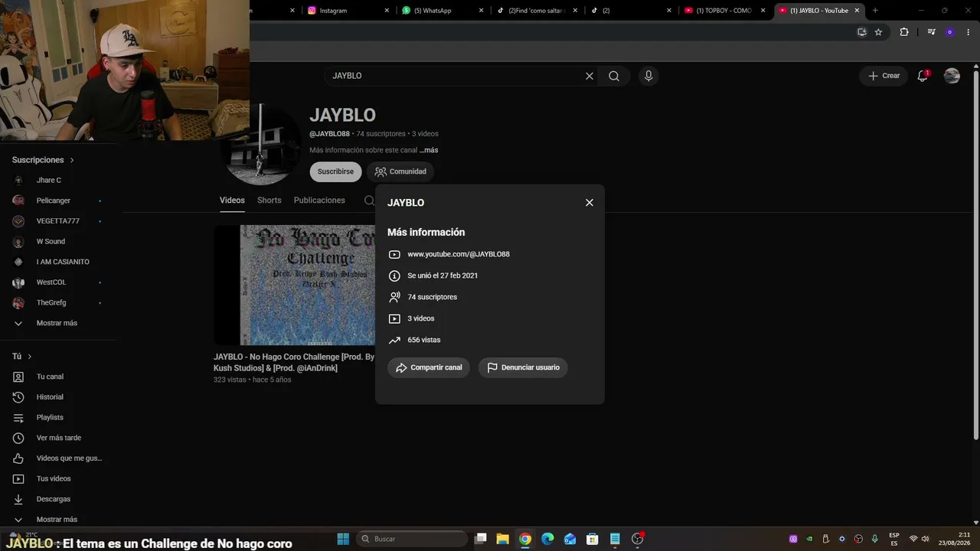Open the VEGETTA777 subscription
This screenshot has height=551, width=980.
point(58,221)
